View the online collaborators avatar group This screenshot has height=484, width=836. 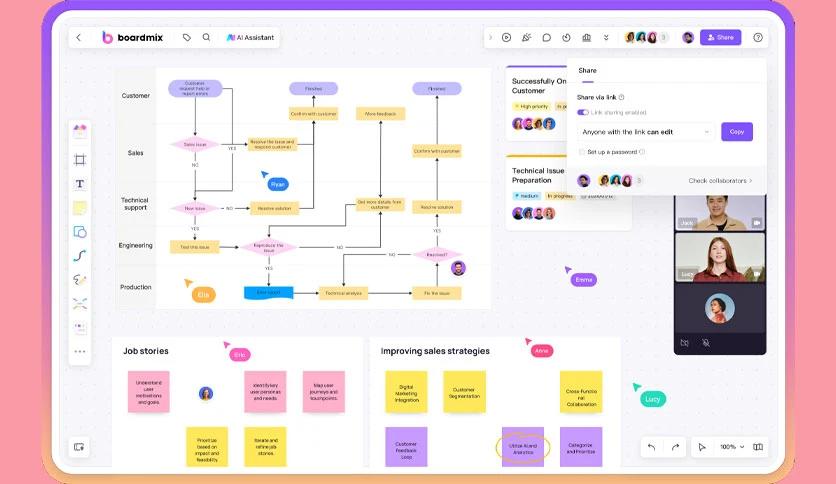tap(646, 37)
